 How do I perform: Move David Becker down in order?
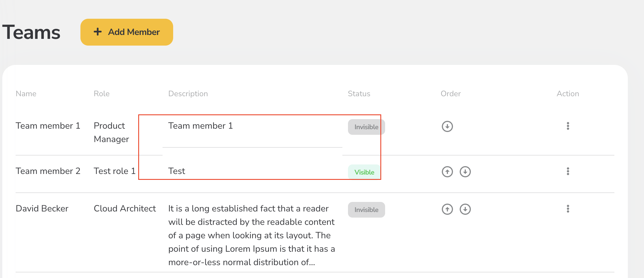point(465,209)
